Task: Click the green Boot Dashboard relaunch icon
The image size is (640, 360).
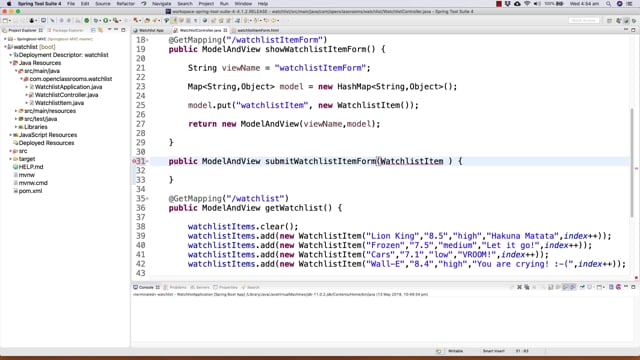Action: pos(87,20)
